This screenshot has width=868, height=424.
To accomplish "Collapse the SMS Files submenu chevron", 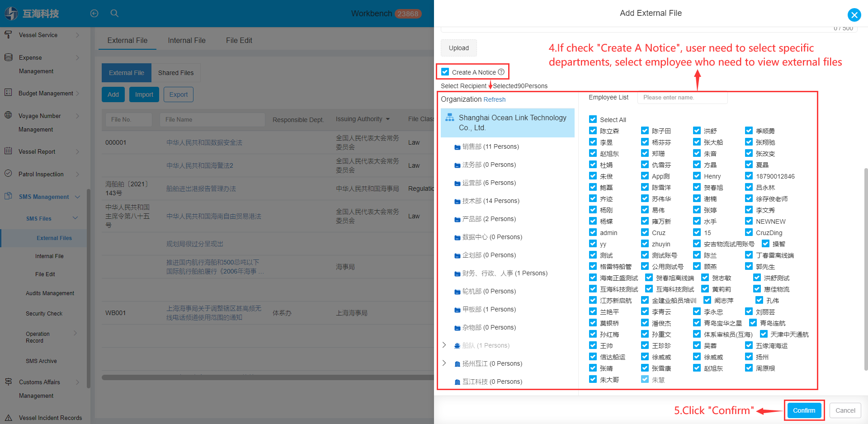I will (75, 218).
